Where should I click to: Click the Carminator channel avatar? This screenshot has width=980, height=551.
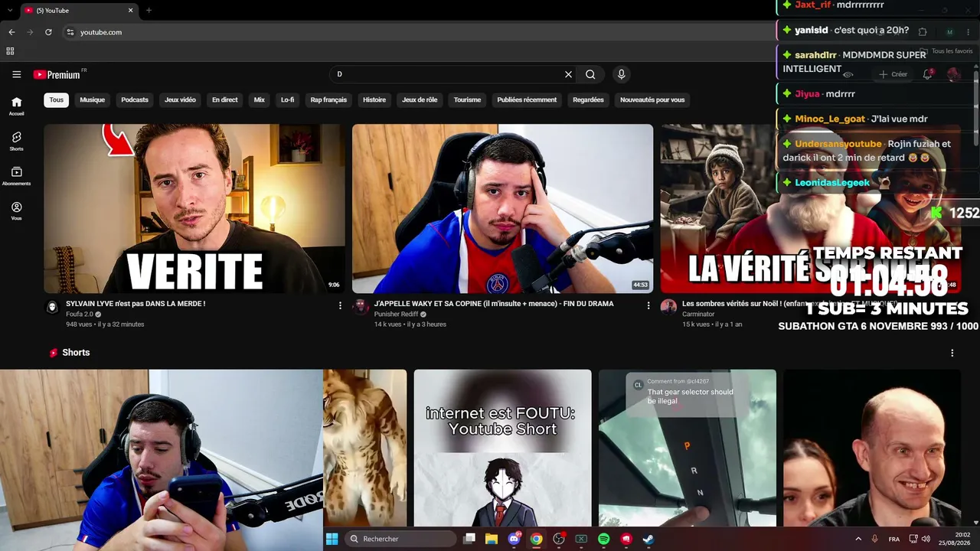click(x=668, y=307)
